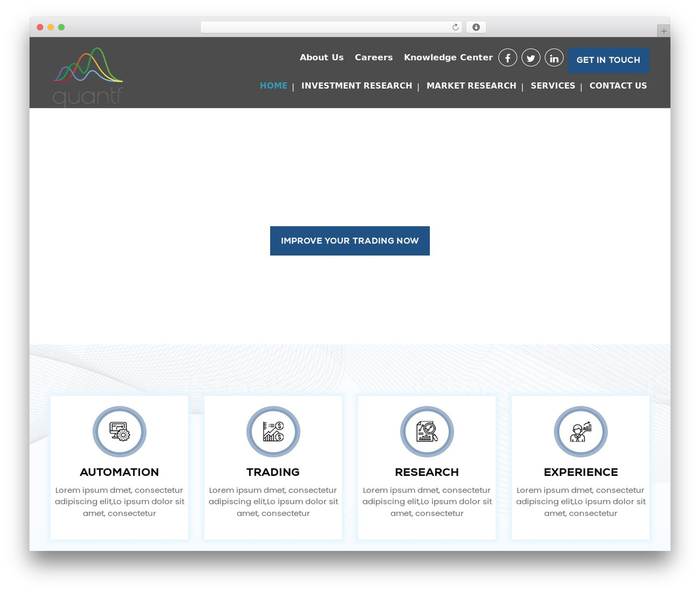Focus the browser address bar

(331, 27)
